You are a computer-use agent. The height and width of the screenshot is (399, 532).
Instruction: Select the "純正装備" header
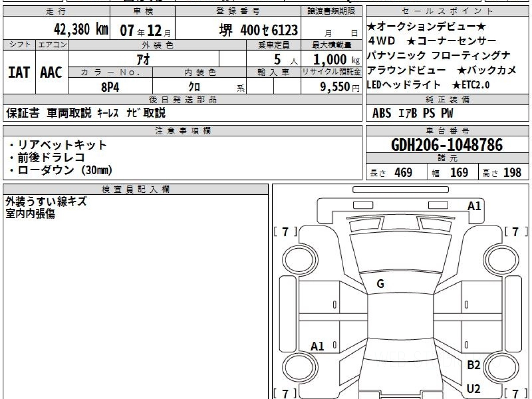point(448,99)
